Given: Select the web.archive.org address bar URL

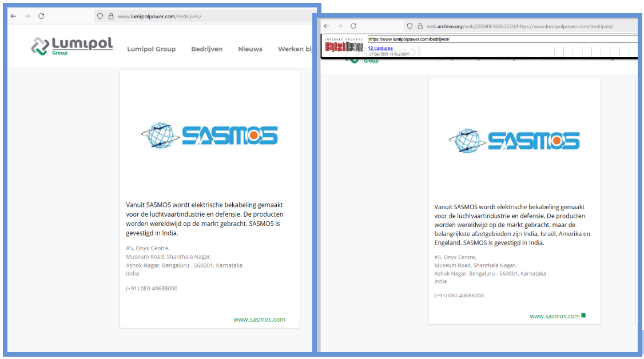Looking at the screenshot, I should point(520,26).
